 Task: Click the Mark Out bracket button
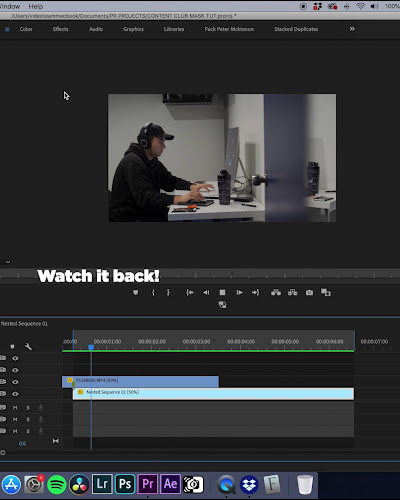point(168,292)
